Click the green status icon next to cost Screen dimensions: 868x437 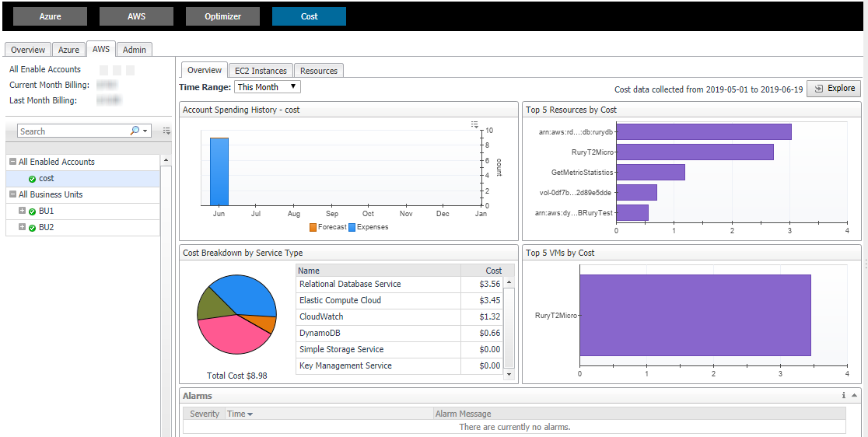click(32, 179)
